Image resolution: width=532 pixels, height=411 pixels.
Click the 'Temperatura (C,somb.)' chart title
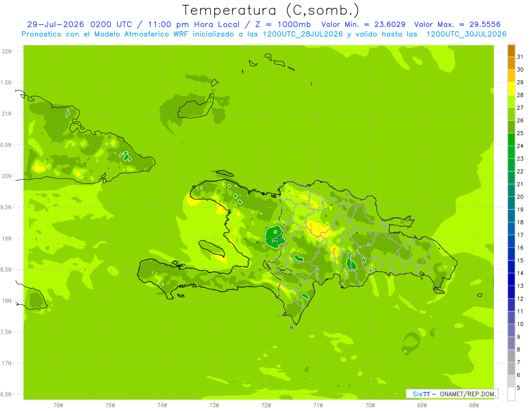[270, 11]
